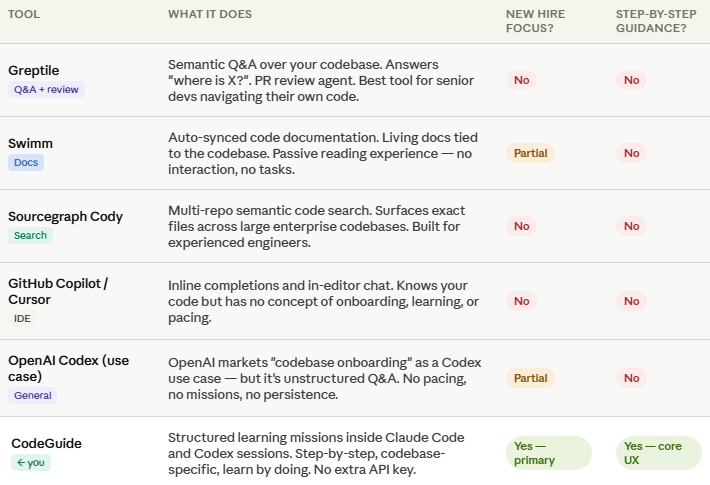This screenshot has height=485, width=710.
Task: Click the 'Yes — core UX' badge for CodeGuide
Action: 658,453
